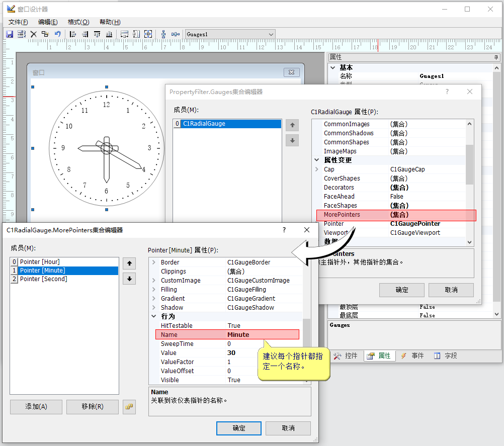Pin the 属性 panel using pushpin icon
The image size is (504, 446).
coord(496,57)
